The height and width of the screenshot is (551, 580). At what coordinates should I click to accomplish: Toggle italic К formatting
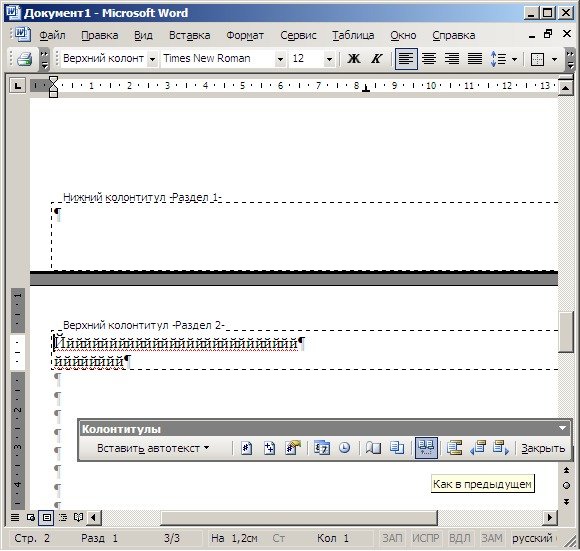[377, 59]
